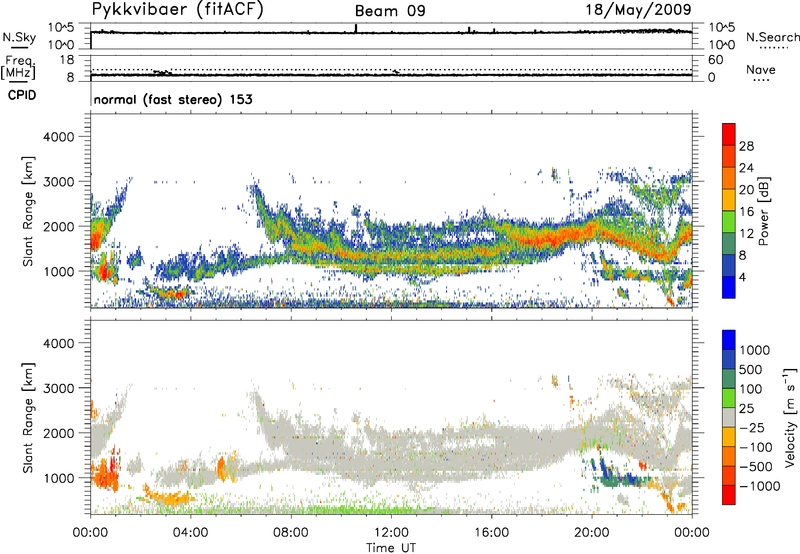Click the velocity panel Slant Range axis label

click(28, 418)
